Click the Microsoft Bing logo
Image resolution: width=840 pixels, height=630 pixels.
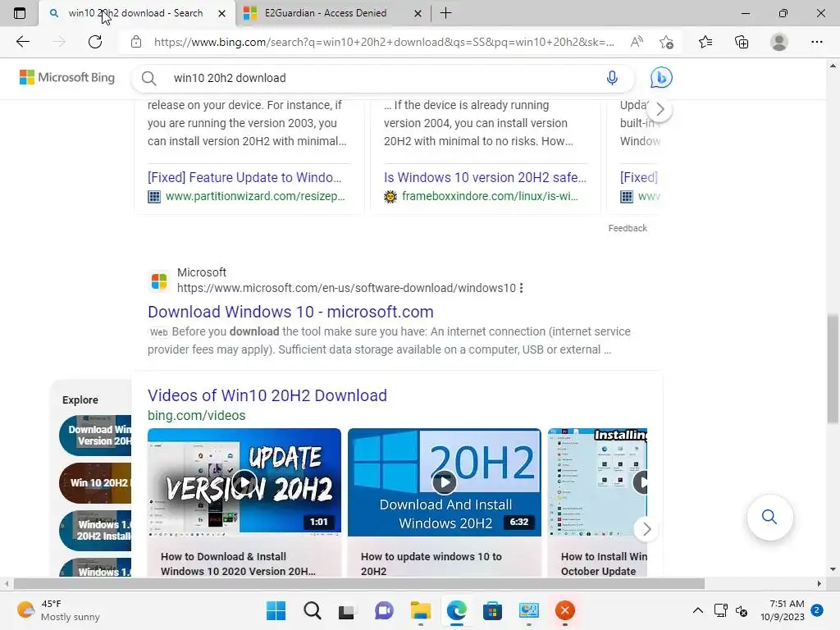click(67, 78)
